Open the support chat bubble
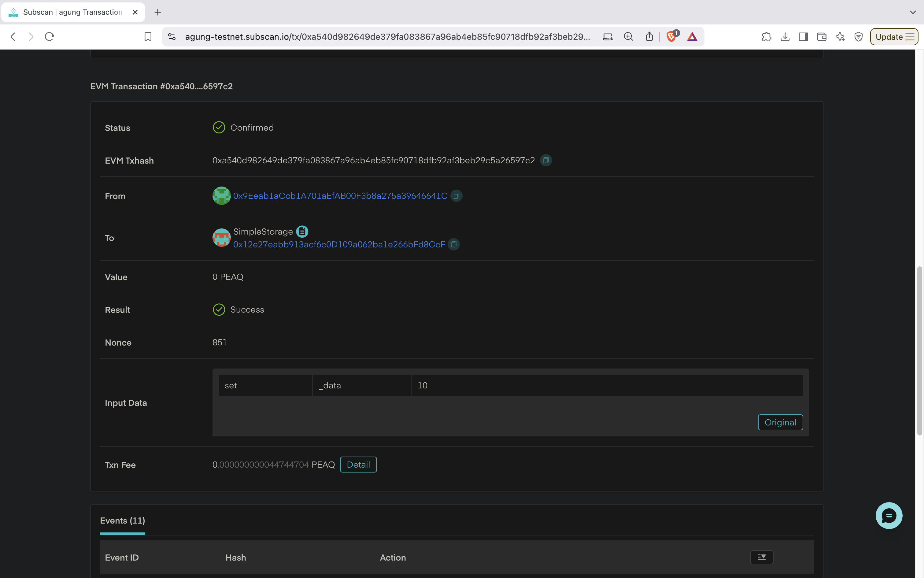The width and height of the screenshot is (924, 578). point(889,515)
